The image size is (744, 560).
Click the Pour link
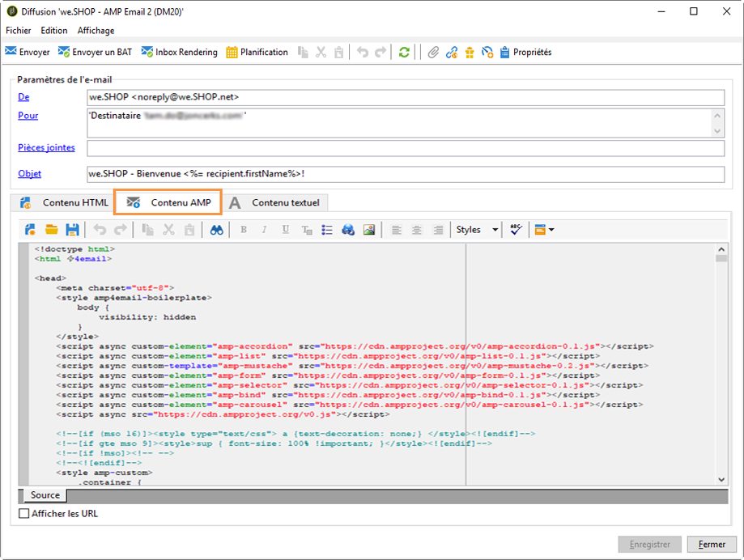point(28,115)
